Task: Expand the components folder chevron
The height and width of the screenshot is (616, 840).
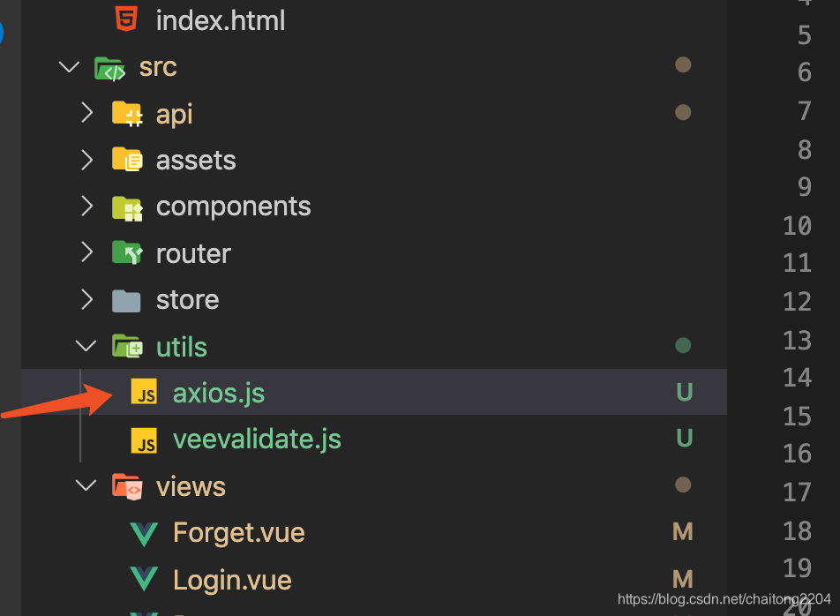Action: [x=86, y=207]
